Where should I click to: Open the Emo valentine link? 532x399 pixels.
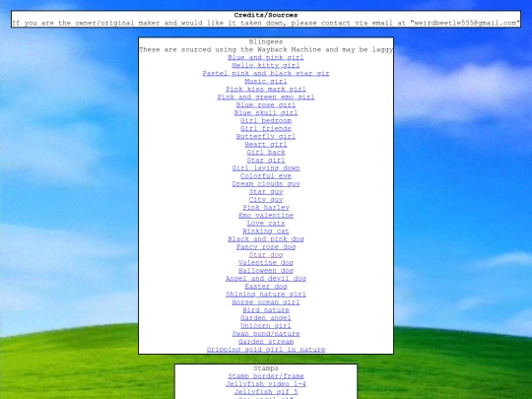coord(266,215)
